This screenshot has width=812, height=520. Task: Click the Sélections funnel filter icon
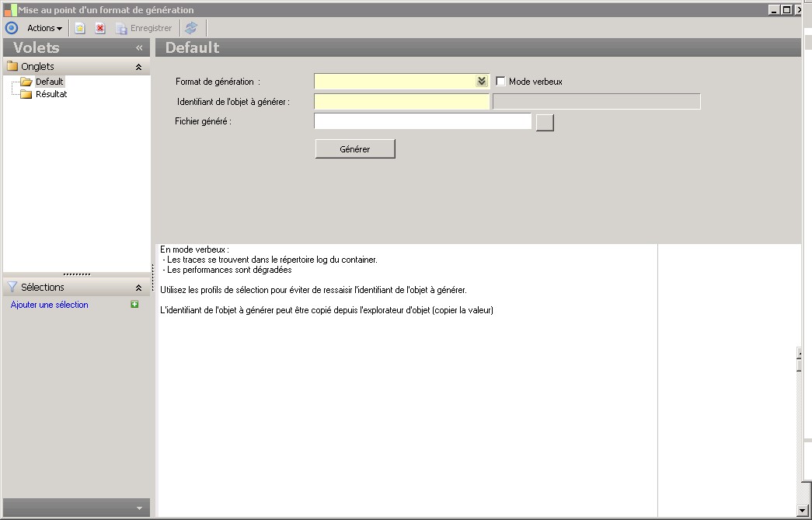tap(12, 287)
